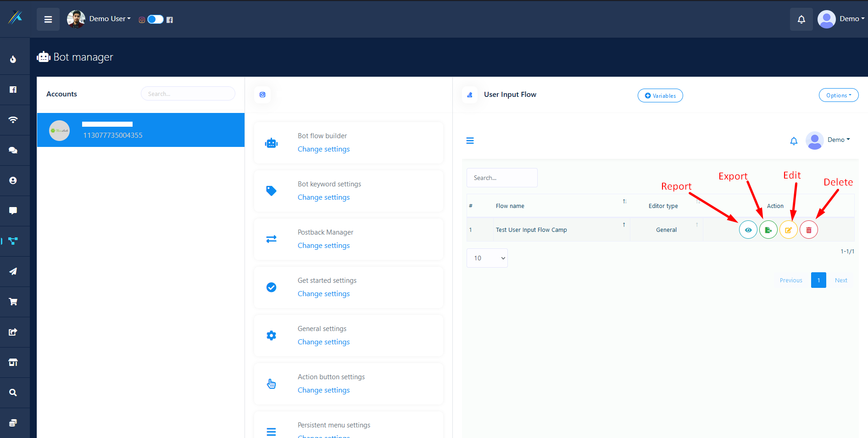Image resolution: width=868 pixels, height=438 pixels.
Task: Open the single comment sidebar icon
Action: click(13, 211)
